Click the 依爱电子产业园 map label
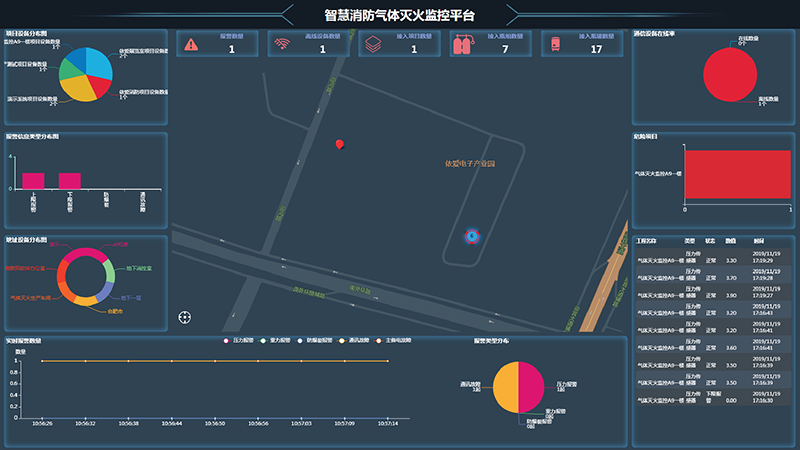Image resolution: width=800 pixels, height=450 pixels. coord(470,164)
